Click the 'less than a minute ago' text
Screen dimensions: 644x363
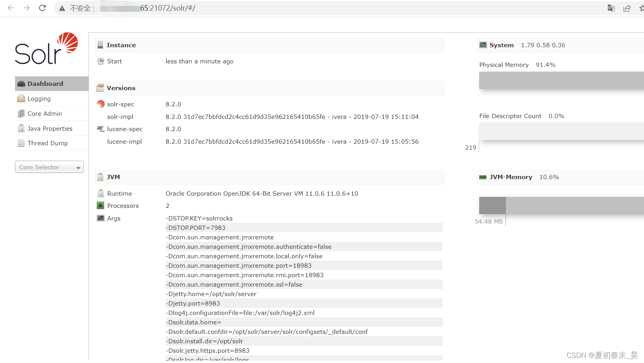pos(199,61)
